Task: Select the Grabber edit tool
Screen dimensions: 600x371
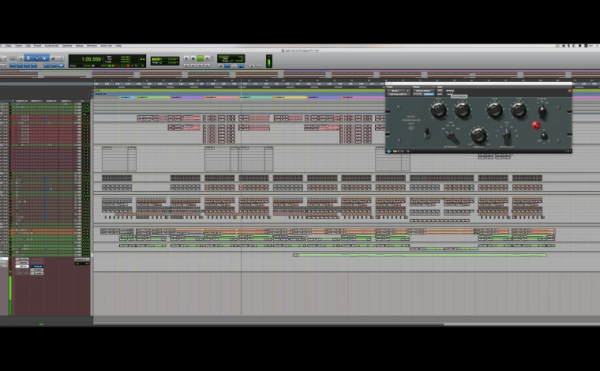Action: pyautogui.click(x=45, y=58)
